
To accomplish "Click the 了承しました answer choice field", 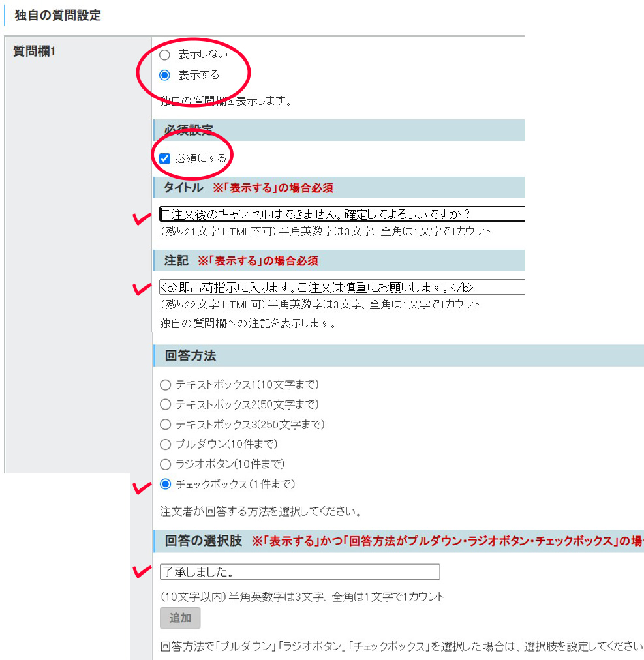I will click(x=299, y=572).
